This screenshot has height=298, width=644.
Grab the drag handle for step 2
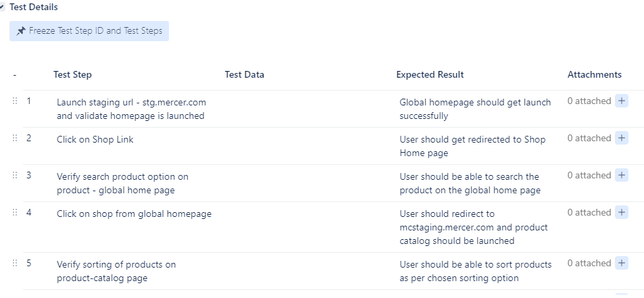tap(15, 138)
